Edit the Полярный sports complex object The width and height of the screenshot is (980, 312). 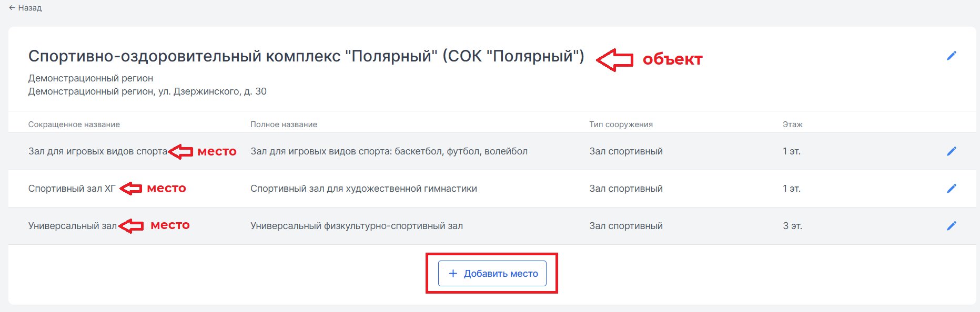951,56
